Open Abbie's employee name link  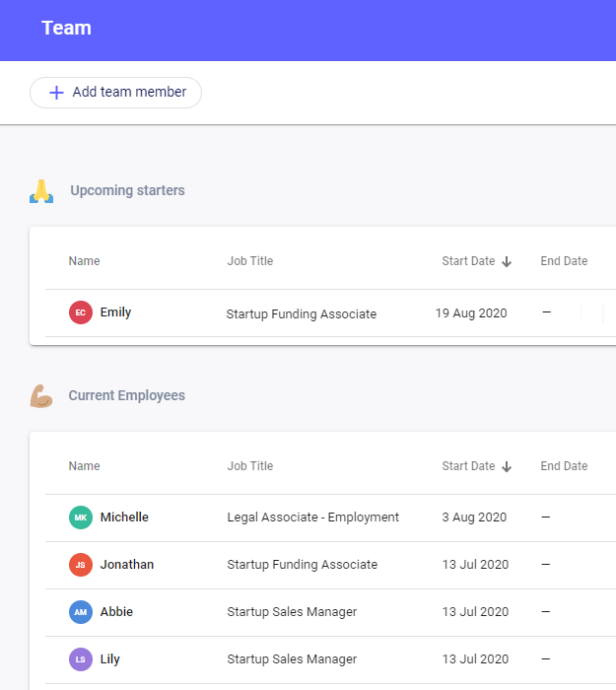pyautogui.click(x=116, y=612)
